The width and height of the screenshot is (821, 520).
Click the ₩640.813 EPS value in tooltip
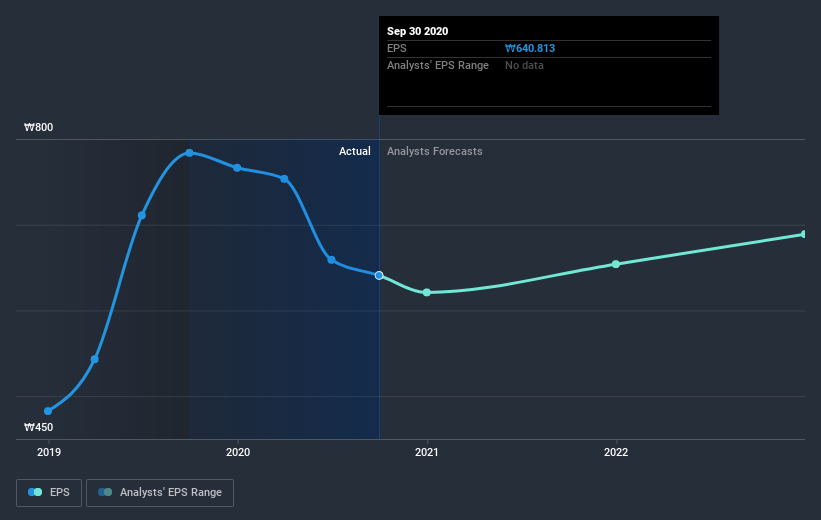click(x=530, y=48)
